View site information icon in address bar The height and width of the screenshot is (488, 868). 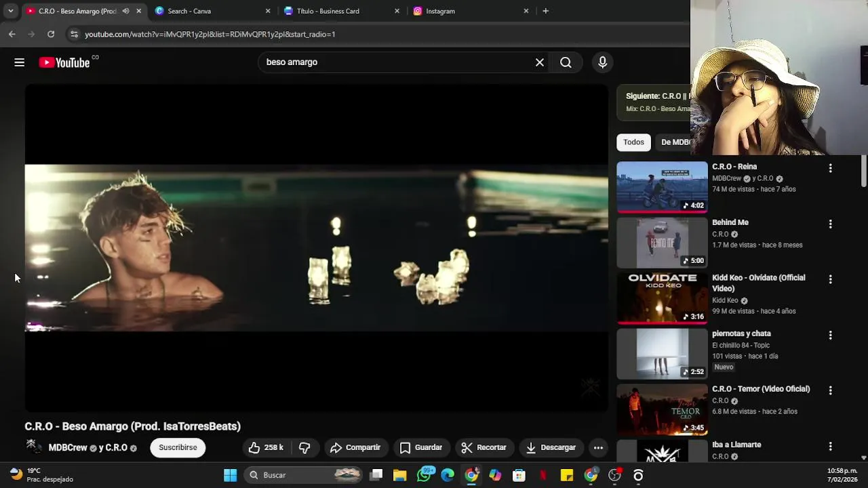[x=74, y=34]
